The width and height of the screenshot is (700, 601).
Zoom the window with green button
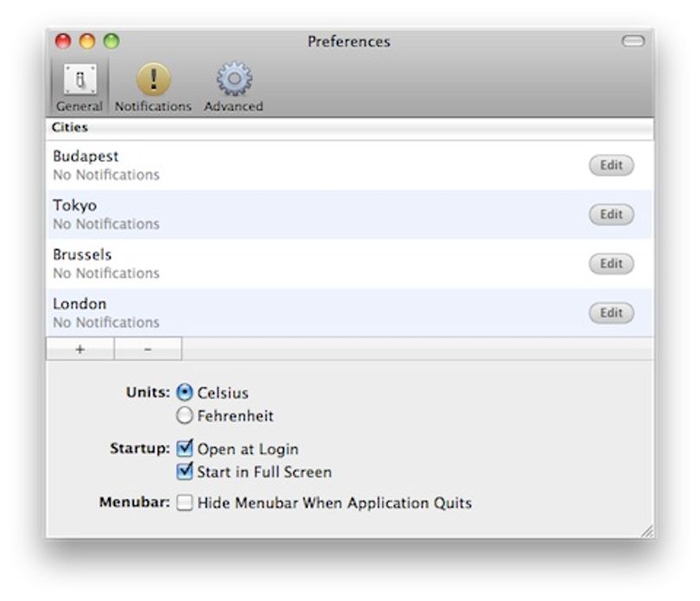click(x=111, y=41)
